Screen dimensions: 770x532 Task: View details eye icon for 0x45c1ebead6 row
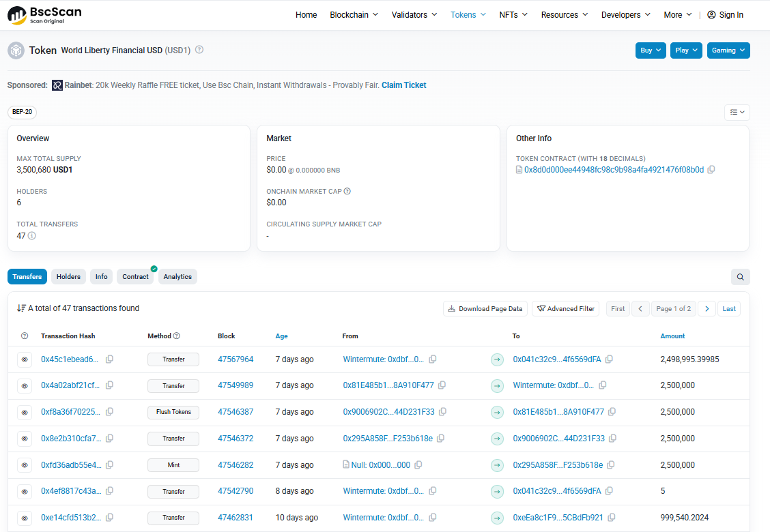[x=25, y=359]
